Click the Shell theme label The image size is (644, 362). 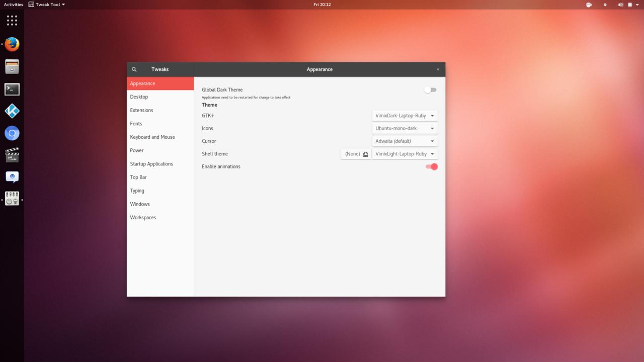215,154
